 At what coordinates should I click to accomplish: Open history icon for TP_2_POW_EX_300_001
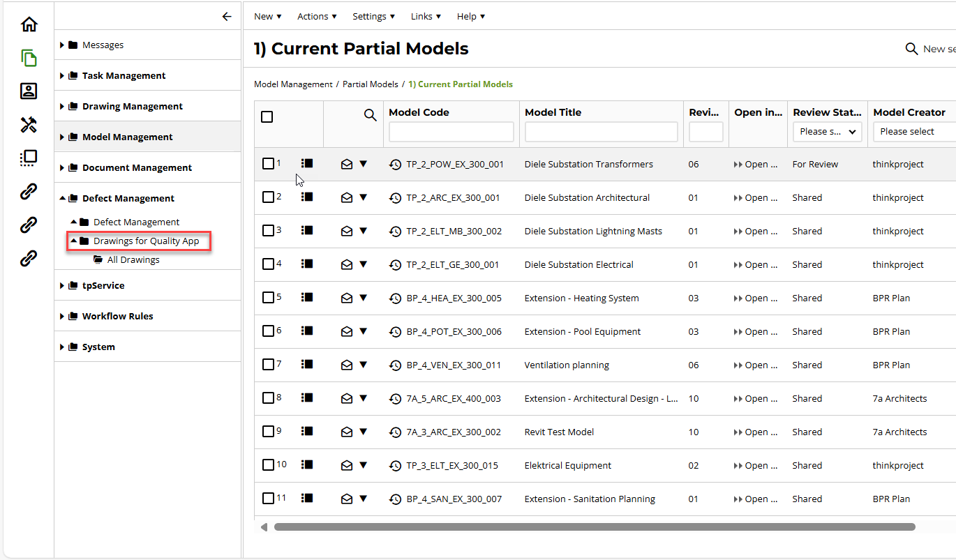(x=395, y=165)
